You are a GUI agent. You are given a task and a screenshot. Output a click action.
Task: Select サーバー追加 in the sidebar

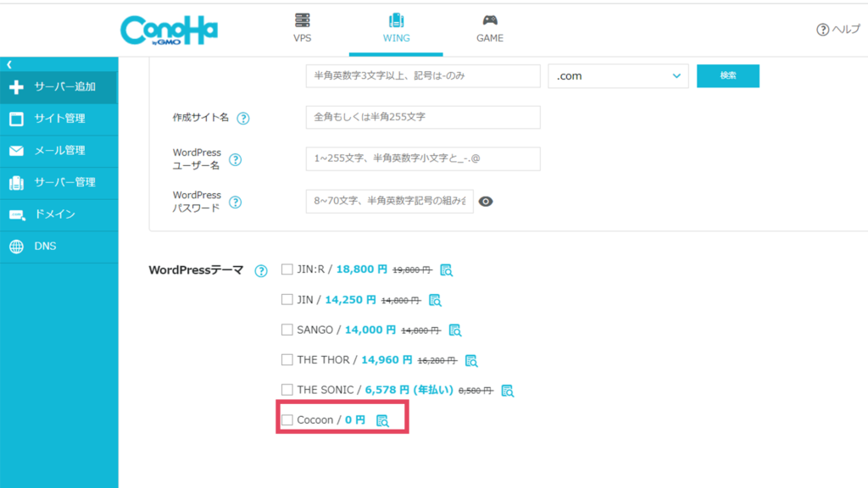click(x=58, y=87)
